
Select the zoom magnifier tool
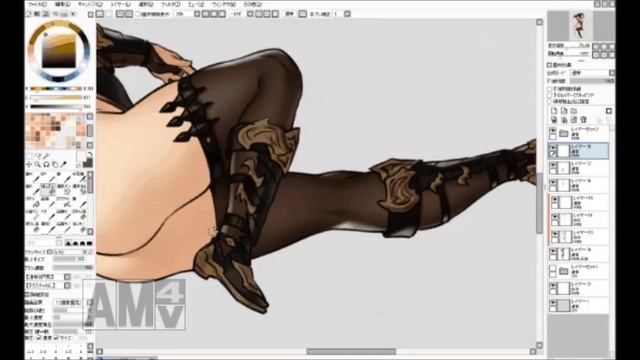38,164
